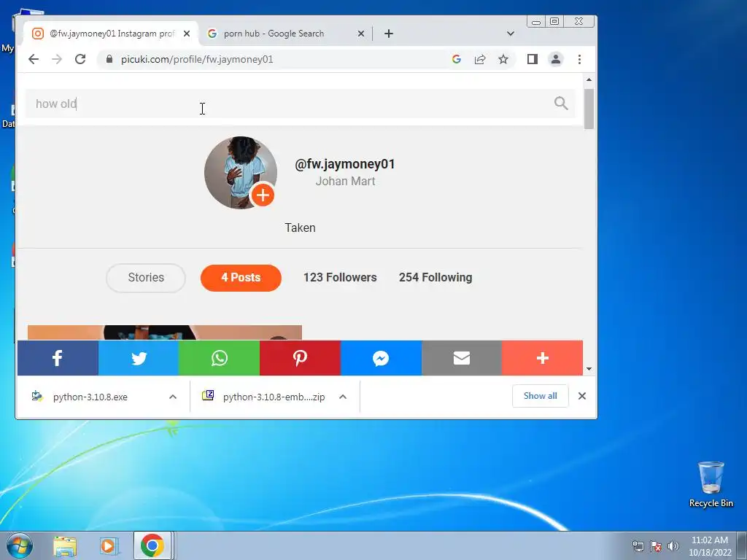Open the Recycle Bin on desktop
Screen dimensions: 747x560
711,484
